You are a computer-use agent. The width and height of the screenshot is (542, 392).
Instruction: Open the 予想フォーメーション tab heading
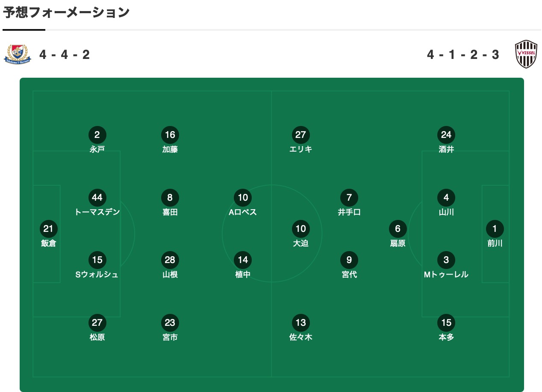point(66,12)
